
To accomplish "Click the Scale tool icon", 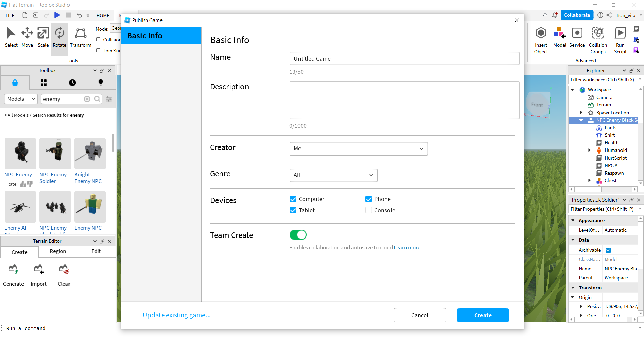I will point(43,33).
